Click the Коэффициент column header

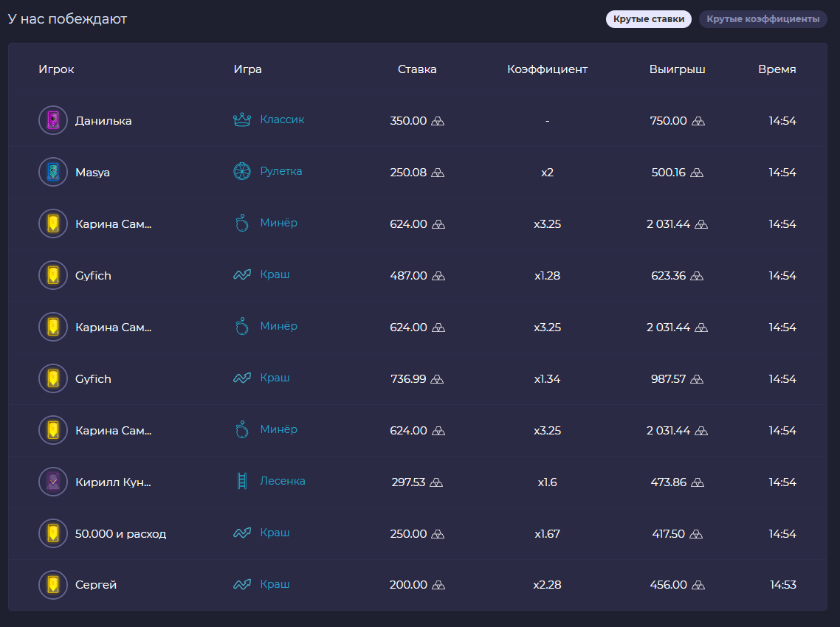tap(547, 69)
